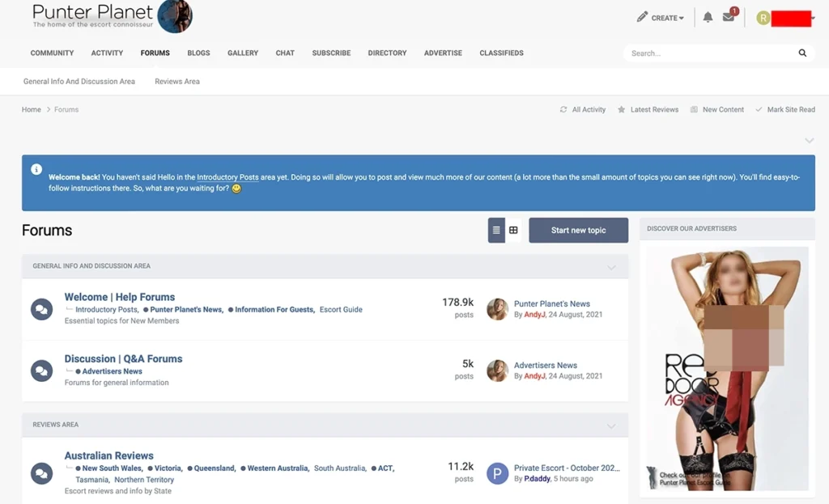Open the ACT reviews subforum

[x=385, y=468]
